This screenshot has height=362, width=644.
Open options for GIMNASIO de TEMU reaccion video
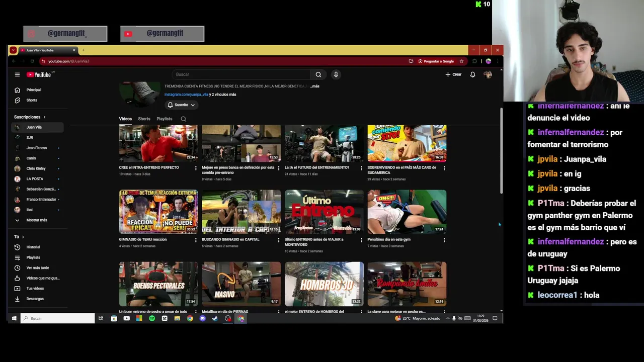[x=196, y=240]
